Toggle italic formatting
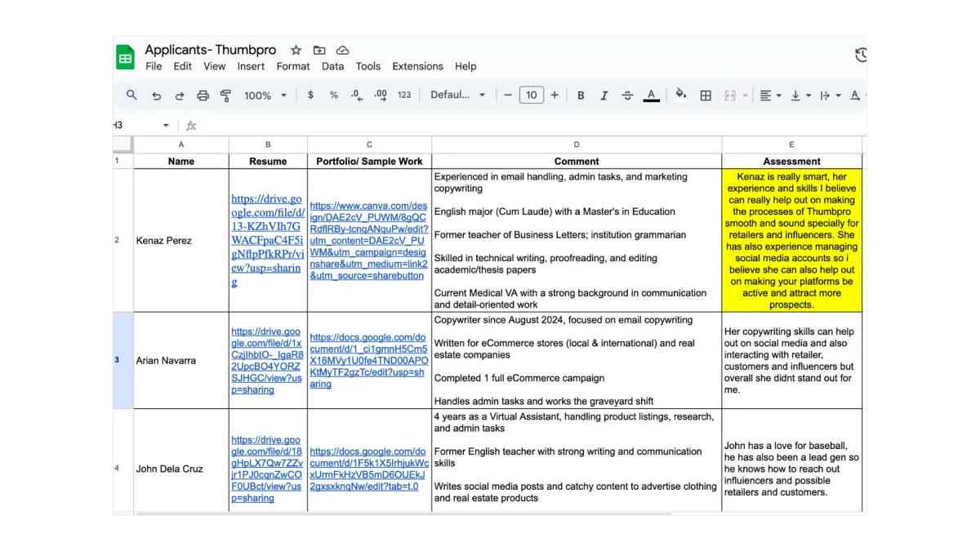 pyautogui.click(x=604, y=96)
